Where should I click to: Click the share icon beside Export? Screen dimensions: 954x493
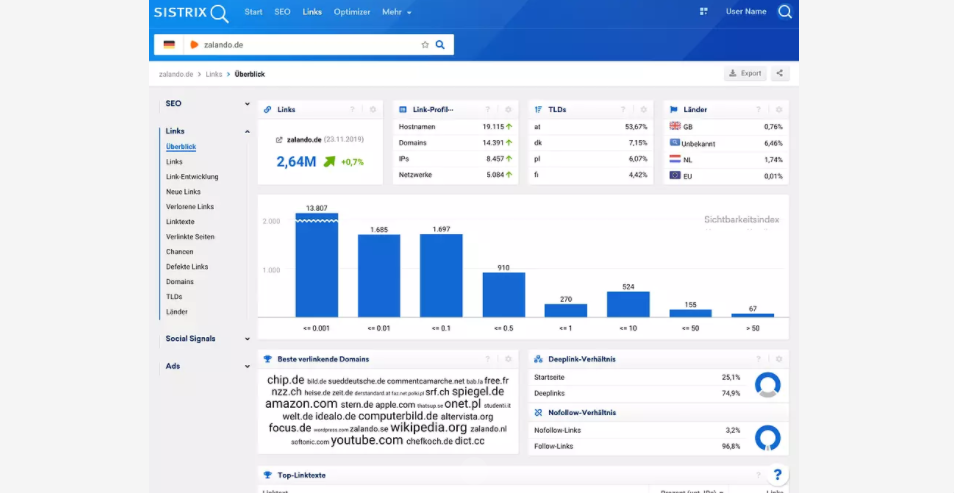click(x=780, y=73)
